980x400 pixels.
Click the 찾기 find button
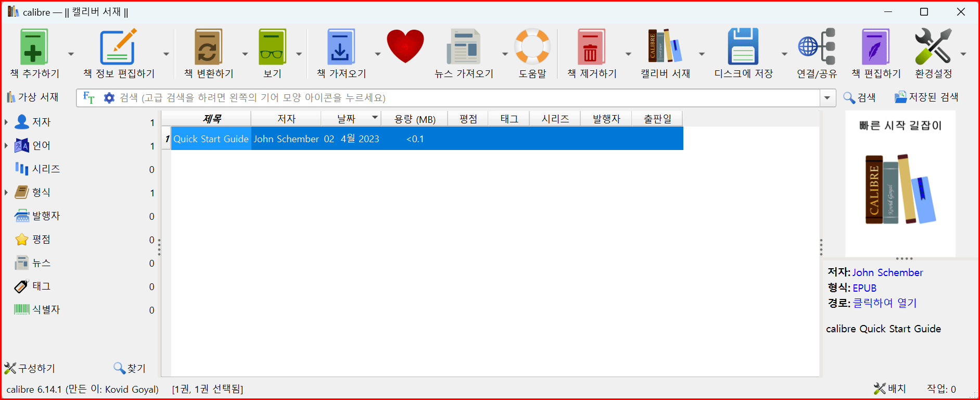tap(130, 368)
